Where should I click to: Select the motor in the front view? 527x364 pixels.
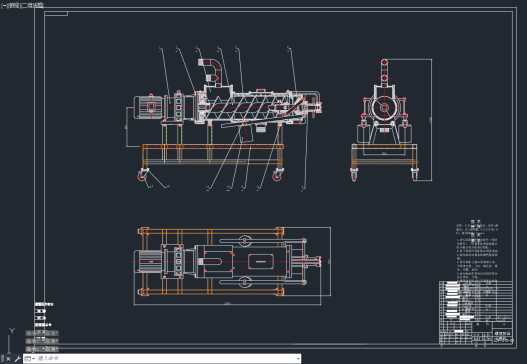[x=149, y=107]
